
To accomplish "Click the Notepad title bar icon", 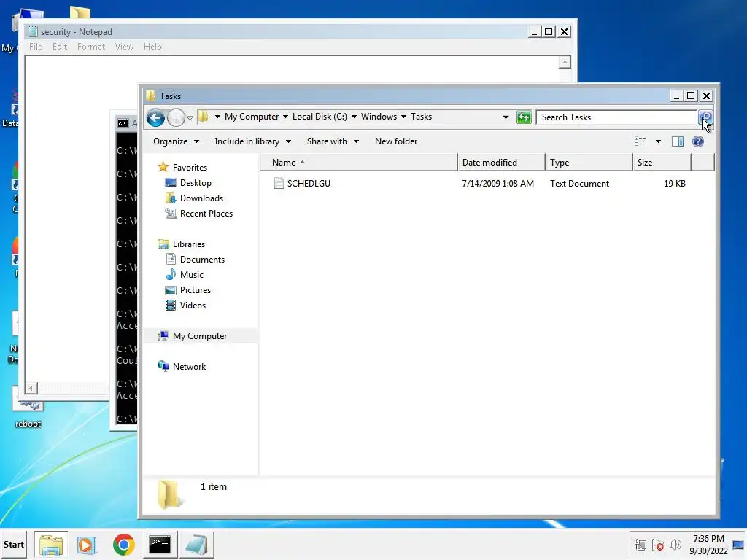I will [x=33, y=32].
